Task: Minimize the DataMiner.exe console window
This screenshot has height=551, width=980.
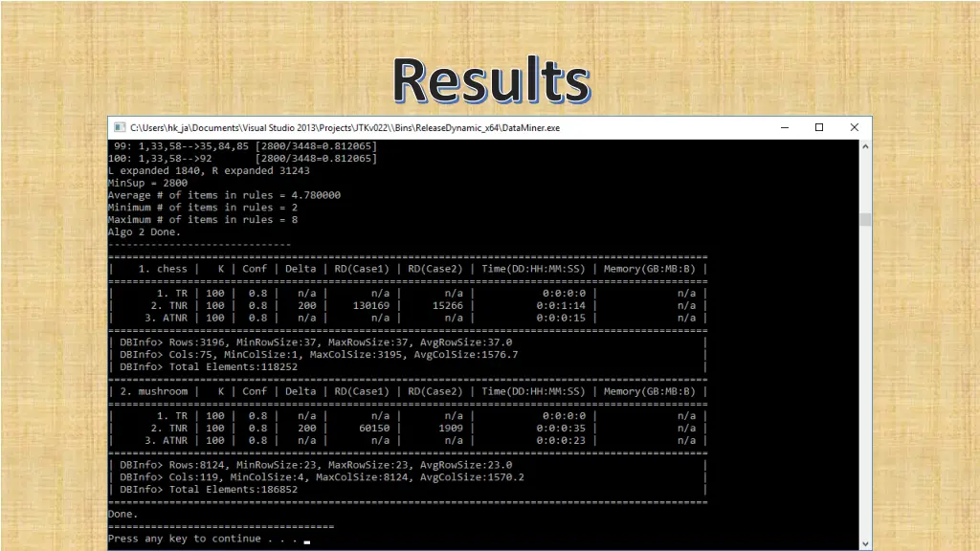Action: [784, 127]
